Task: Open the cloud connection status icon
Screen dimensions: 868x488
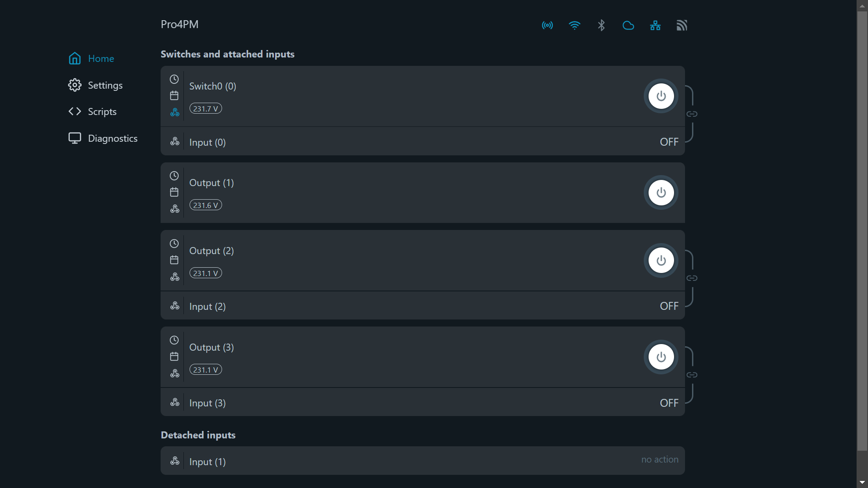Action: [628, 25]
